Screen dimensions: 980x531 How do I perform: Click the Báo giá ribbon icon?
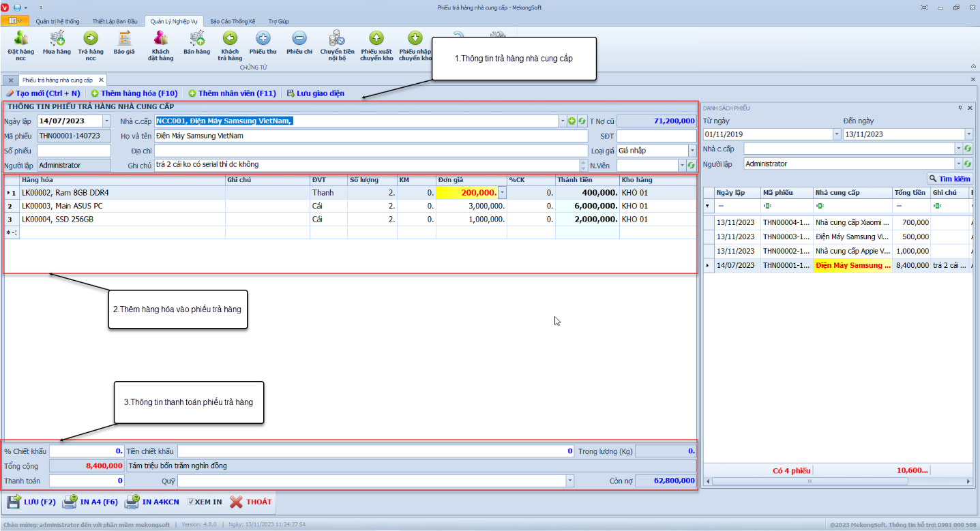click(x=124, y=45)
